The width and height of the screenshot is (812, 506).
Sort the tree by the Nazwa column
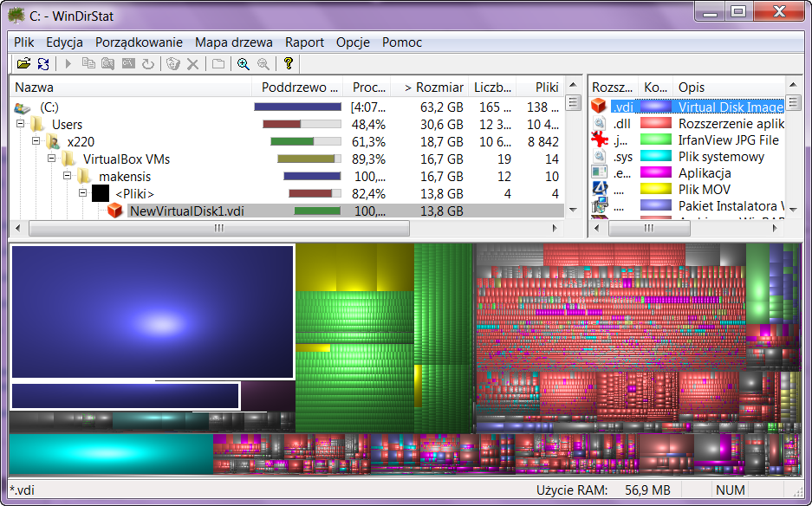point(131,87)
